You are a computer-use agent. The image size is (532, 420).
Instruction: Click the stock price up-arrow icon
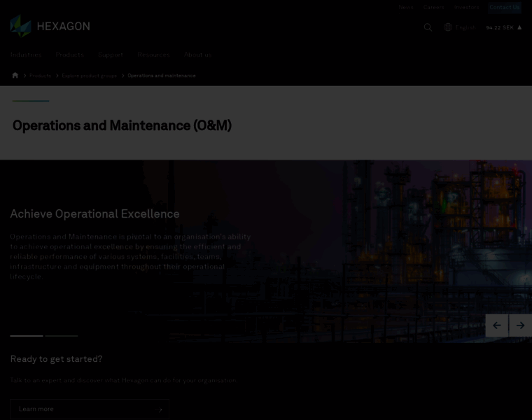point(519,27)
